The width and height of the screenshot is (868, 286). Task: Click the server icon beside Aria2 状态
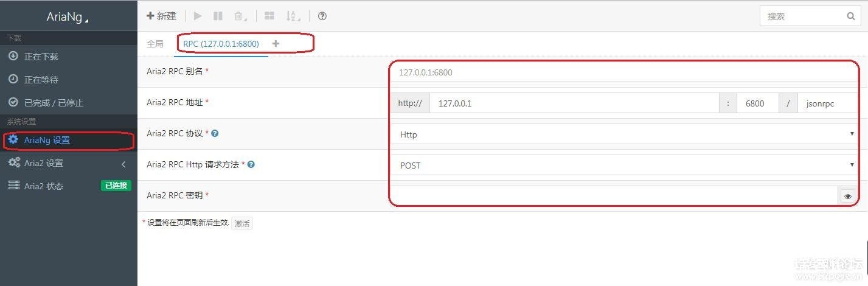coord(13,185)
